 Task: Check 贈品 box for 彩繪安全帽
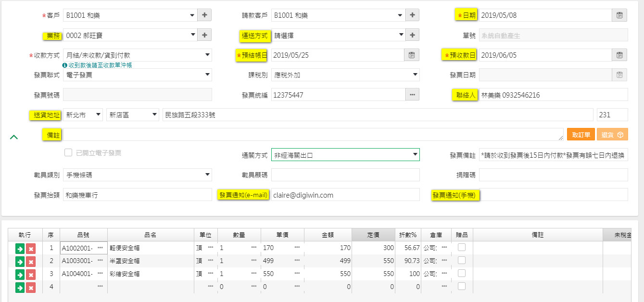pos(462,273)
